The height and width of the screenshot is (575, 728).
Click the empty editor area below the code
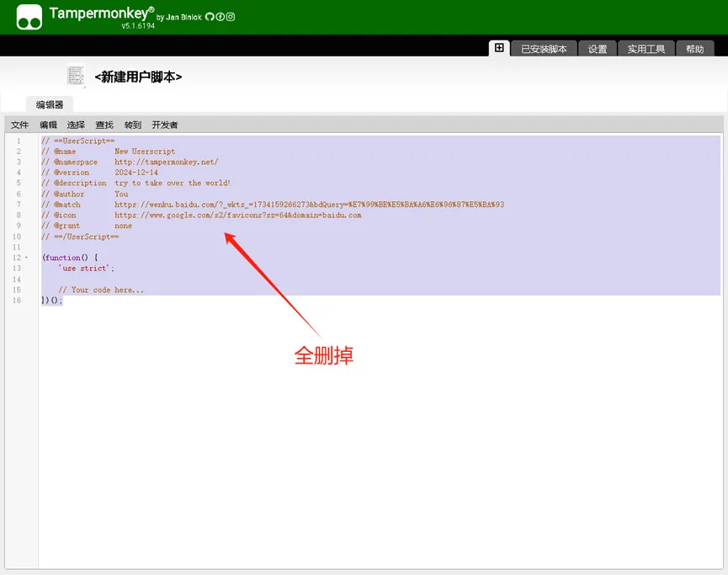(380, 437)
